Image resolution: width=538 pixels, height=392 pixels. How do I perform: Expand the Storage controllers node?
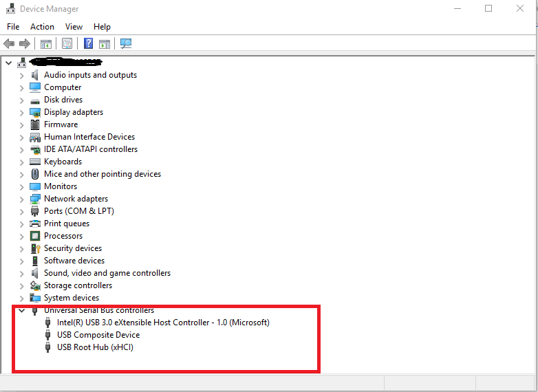(x=21, y=286)
